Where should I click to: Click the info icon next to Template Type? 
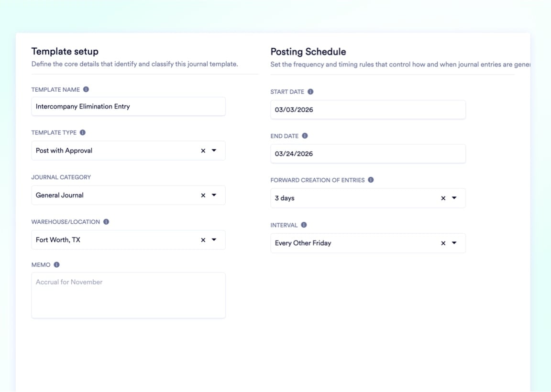tap(83, 132)
